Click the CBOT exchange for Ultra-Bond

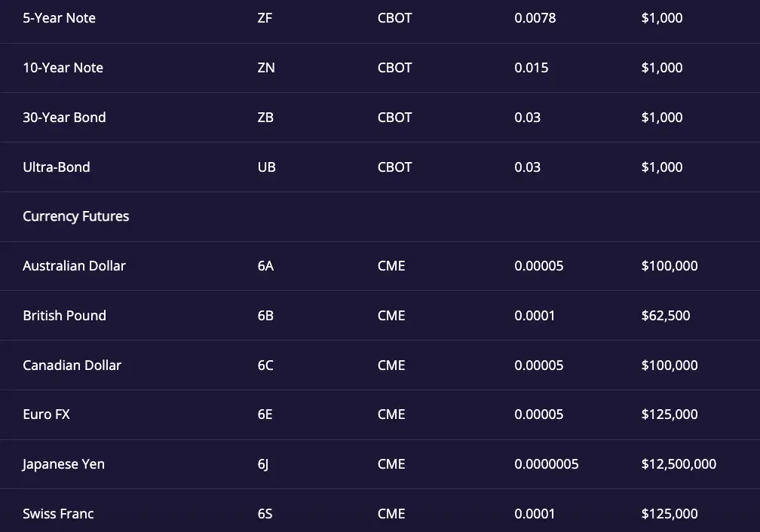[x=394, y=167]
